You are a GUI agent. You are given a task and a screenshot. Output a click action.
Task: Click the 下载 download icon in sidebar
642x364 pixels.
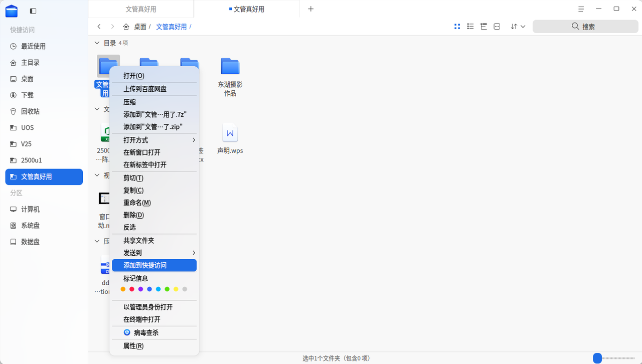pos(14,95)
